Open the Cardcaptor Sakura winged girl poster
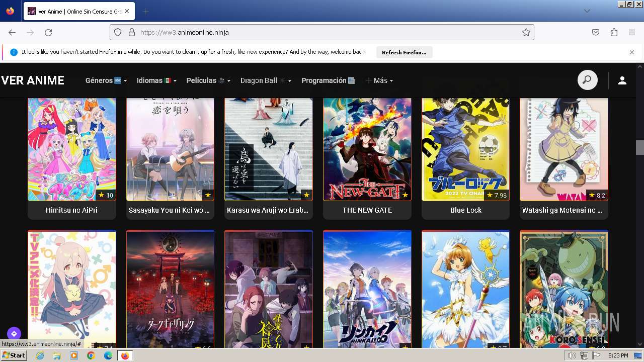Viewport: 644px width, 362px height. coord(465,289)
